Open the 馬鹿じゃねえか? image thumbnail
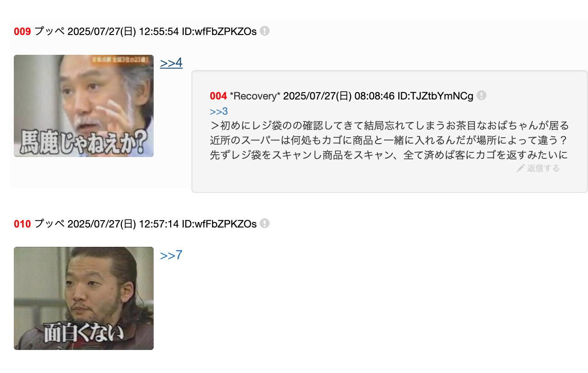The height and width of the screenshot is (373, 588). click(84, 106)
